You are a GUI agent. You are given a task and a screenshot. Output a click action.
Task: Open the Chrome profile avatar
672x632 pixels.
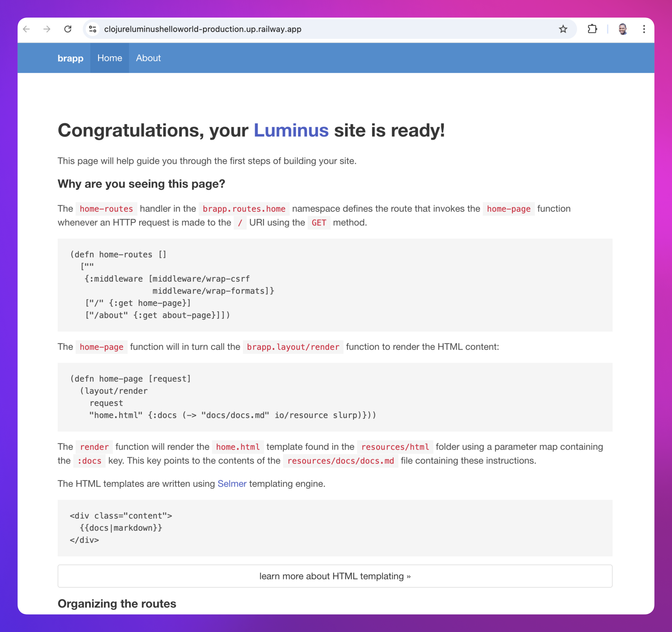623,29
